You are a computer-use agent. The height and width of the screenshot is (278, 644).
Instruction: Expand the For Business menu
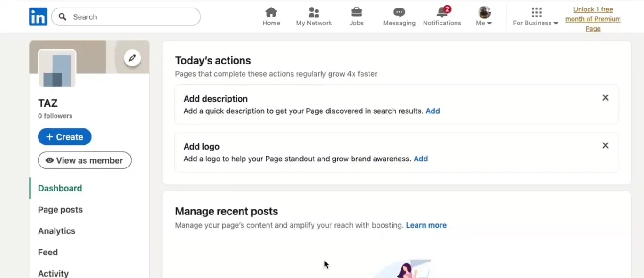click(535, 17)
